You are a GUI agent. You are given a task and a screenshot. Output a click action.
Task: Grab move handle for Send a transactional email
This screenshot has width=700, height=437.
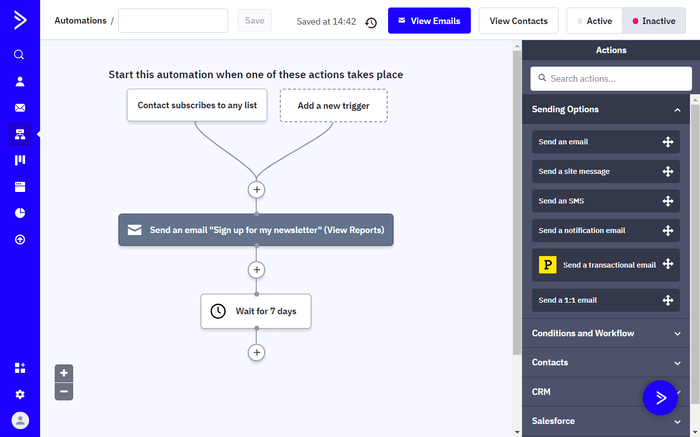(667, 264)
